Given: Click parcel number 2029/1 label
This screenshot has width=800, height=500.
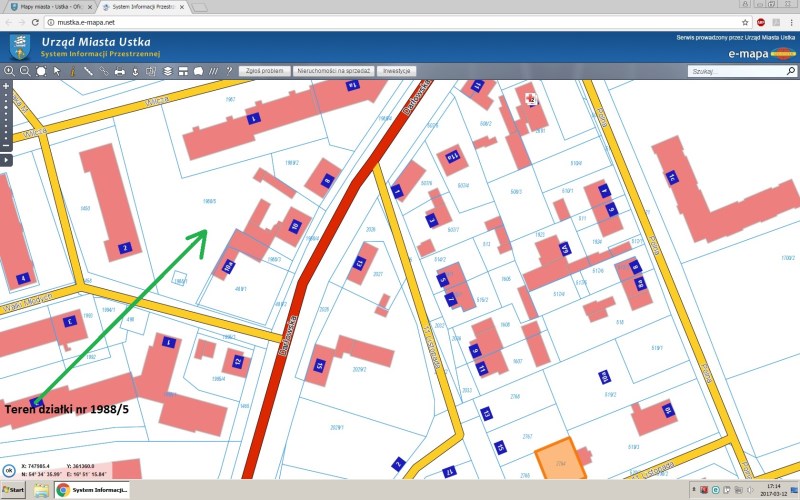Looking at the screenshot, I should pos(337,428).
